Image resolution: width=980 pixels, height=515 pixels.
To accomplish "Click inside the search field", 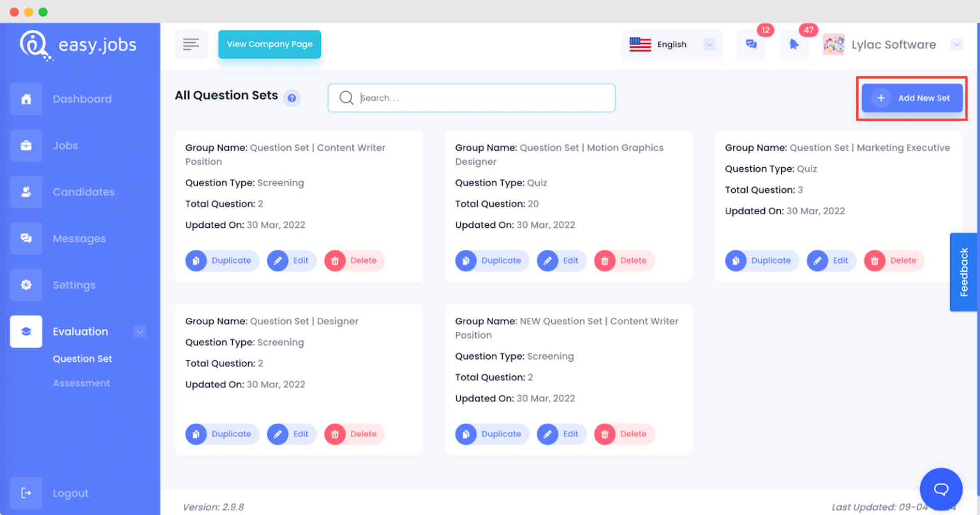I will coord(471,98).
